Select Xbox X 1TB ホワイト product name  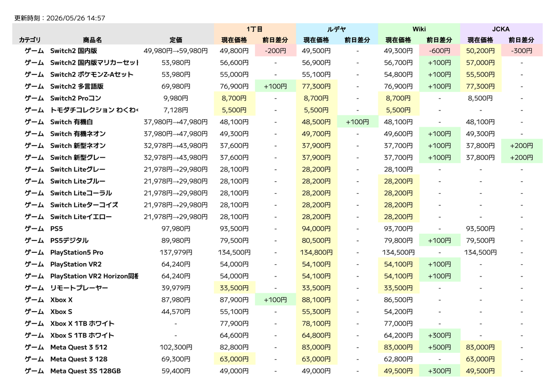(82, 324)
